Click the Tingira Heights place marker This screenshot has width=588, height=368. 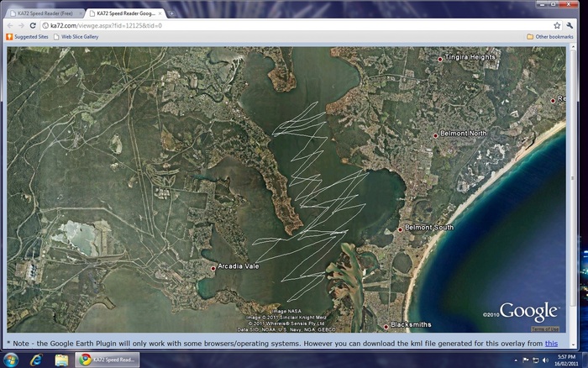[440, 59]
